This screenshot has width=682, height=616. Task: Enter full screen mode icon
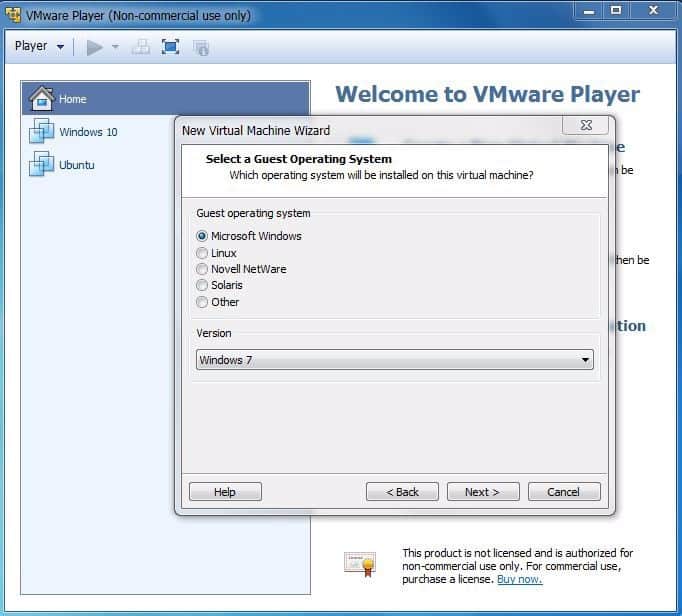170,47
